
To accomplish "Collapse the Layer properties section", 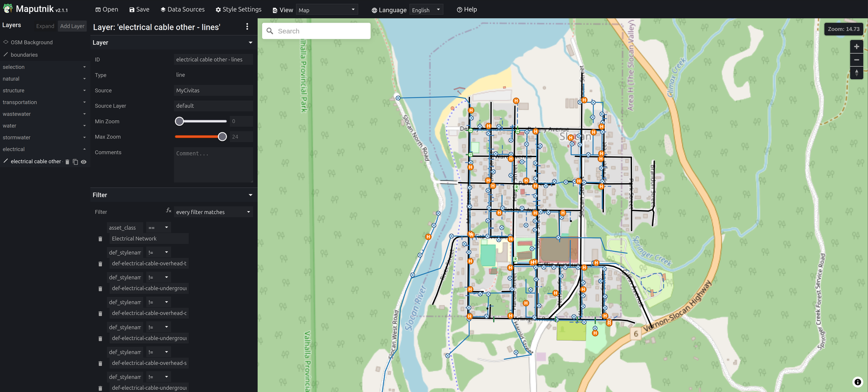I will tap(250, 43).
